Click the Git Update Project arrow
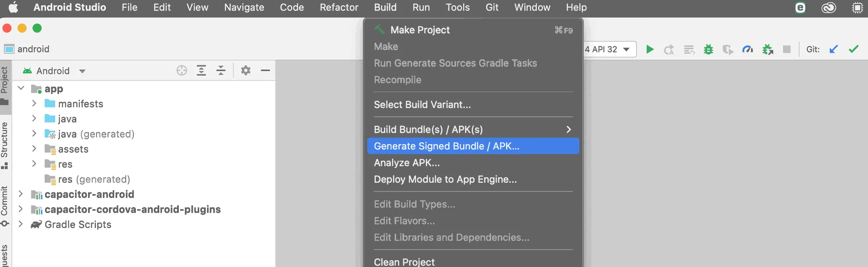 (833, 49)
